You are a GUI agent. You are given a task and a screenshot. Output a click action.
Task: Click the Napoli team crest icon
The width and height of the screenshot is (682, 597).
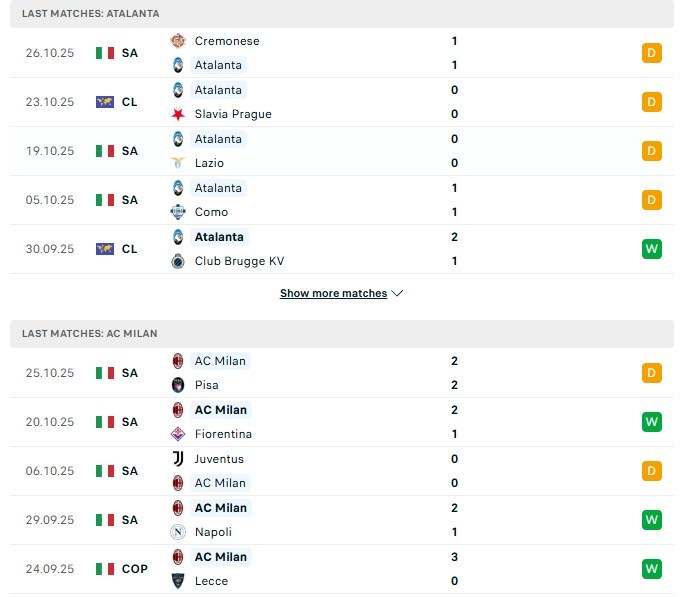click(178, 532)
